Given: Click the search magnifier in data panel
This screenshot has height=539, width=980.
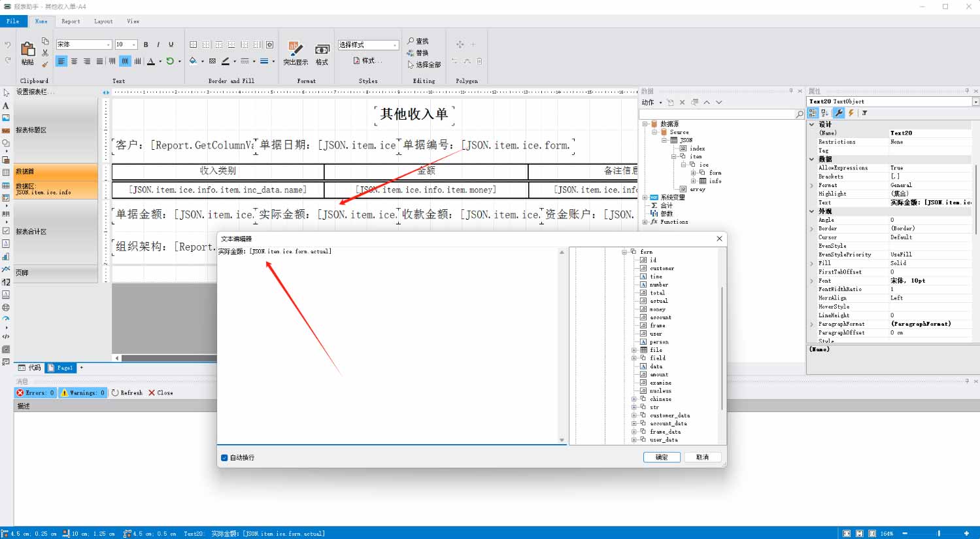Looking at the screenshot, I should point(800,114).
